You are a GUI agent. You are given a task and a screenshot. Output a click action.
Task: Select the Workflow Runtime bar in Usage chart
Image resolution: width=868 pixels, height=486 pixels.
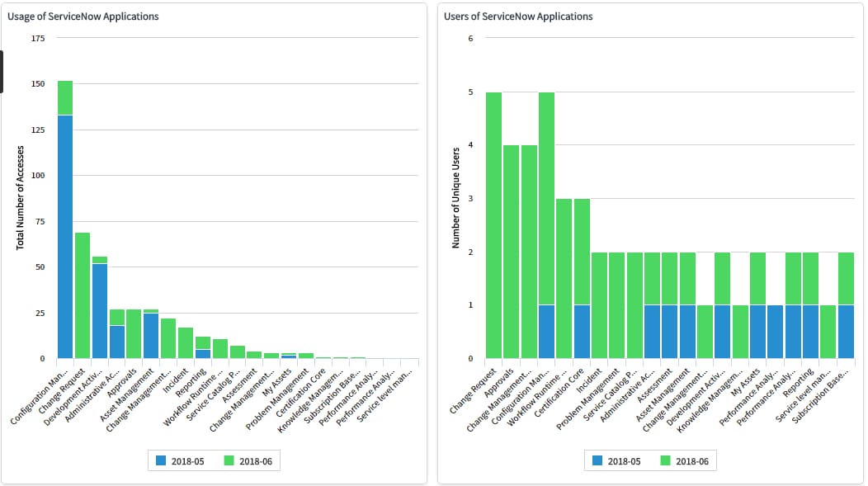click(219, 349)
